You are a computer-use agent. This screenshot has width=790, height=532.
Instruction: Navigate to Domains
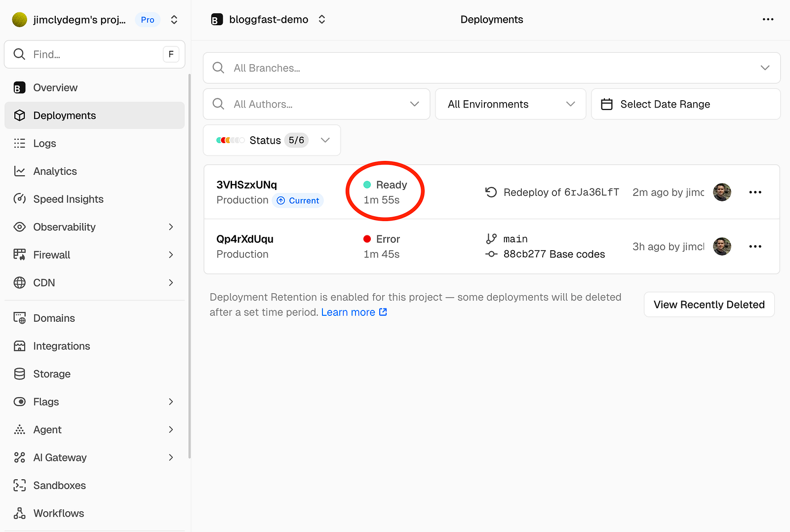click(94, 318)
